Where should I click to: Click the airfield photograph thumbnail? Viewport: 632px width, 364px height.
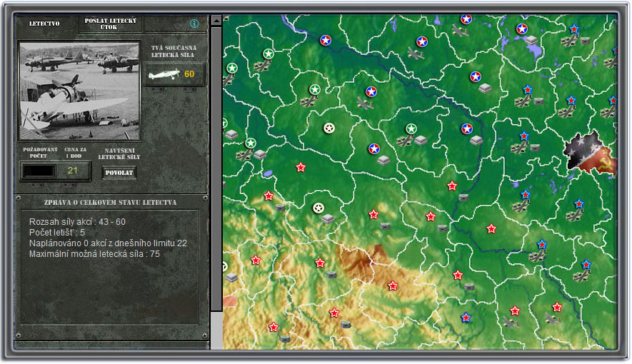(79, 91)
